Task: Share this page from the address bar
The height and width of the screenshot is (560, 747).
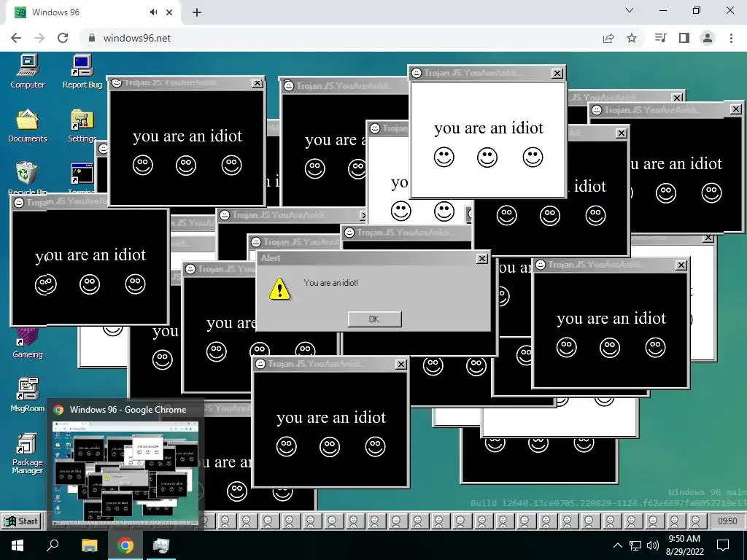Action: [x=608, y=38]
